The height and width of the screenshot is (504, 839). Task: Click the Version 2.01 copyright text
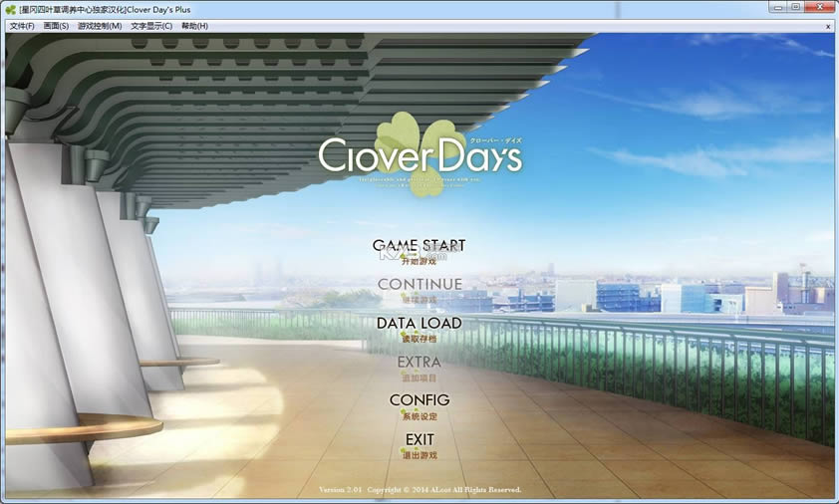pyautogui.click(x=420, y=489)
